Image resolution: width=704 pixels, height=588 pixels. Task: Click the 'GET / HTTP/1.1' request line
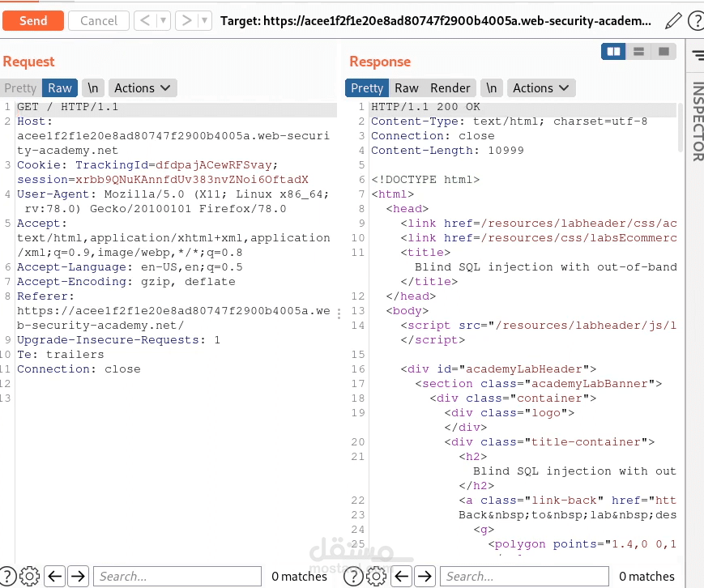pyautogui.click(x=67, y=107)
